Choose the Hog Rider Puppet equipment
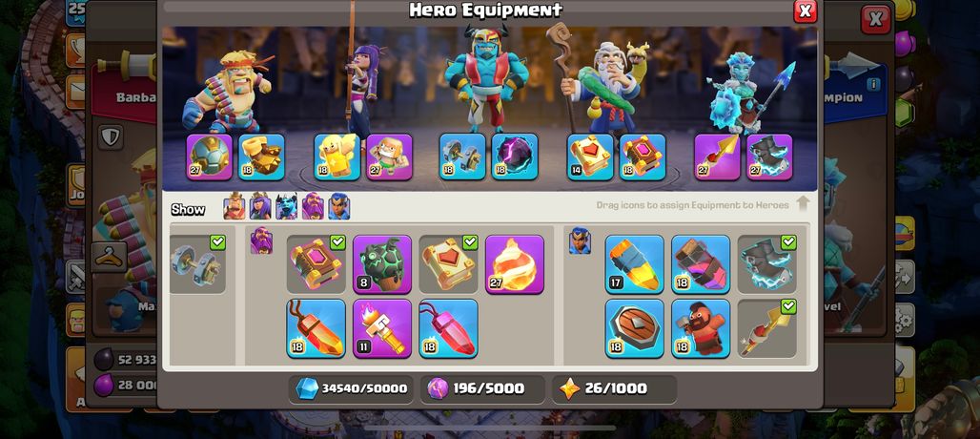 701,328
